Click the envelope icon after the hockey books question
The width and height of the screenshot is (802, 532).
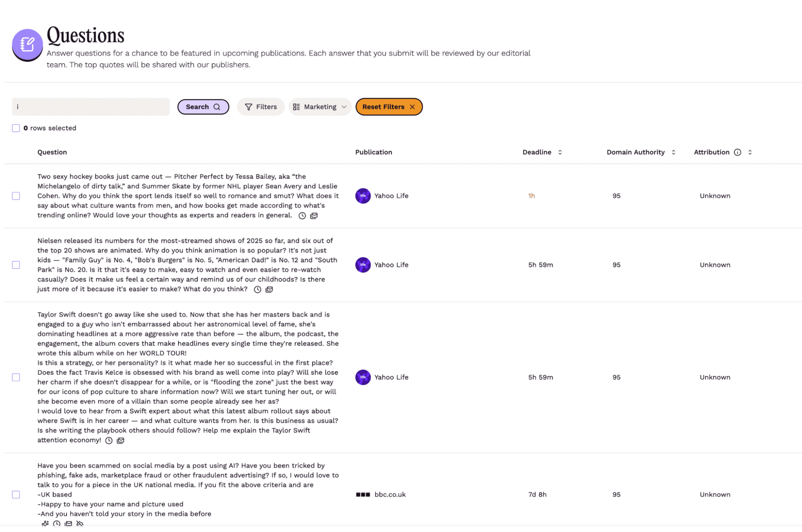coord(314,216)
